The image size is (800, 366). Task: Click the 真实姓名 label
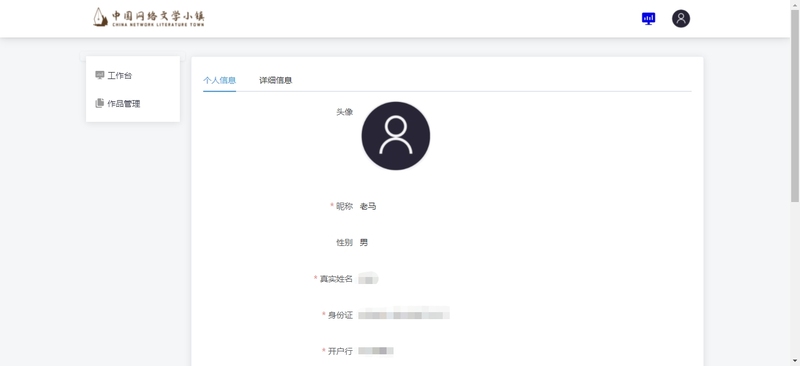pyautogui.click(x=336, y=279)
